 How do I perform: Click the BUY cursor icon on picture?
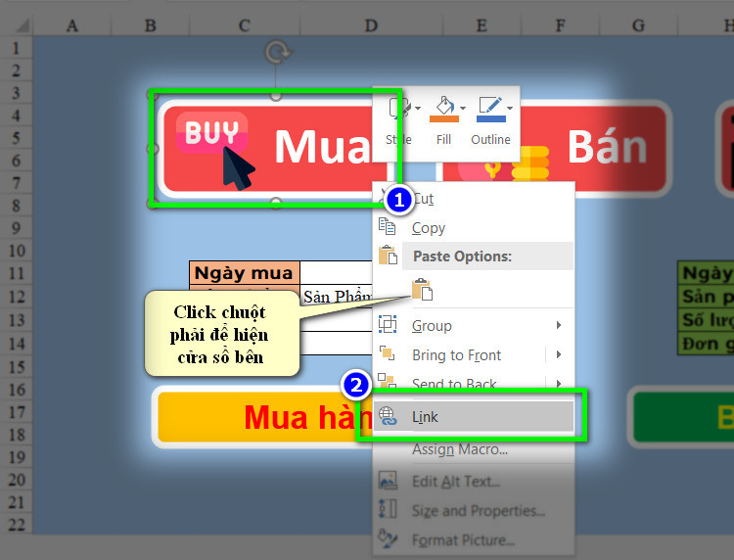pyautogui.click(x=216, y=150)
